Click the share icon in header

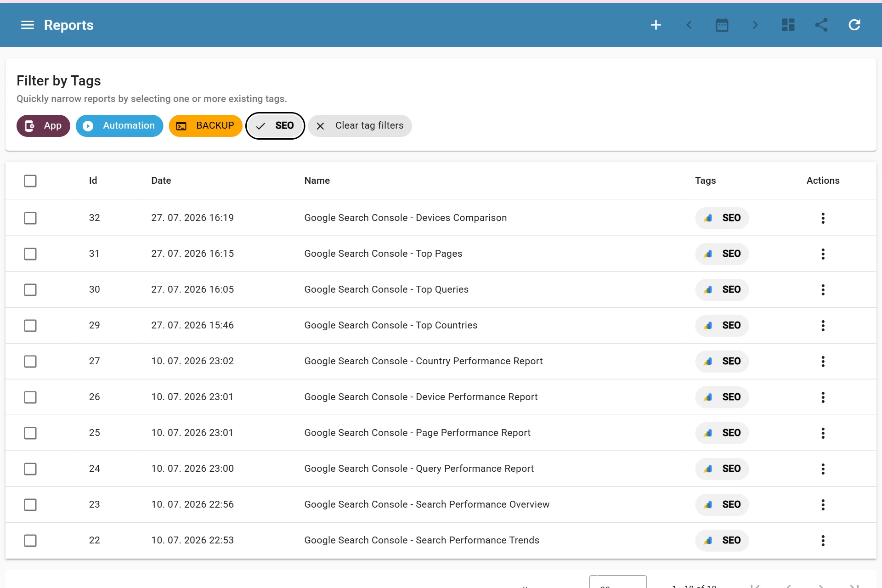coord(821,25)
